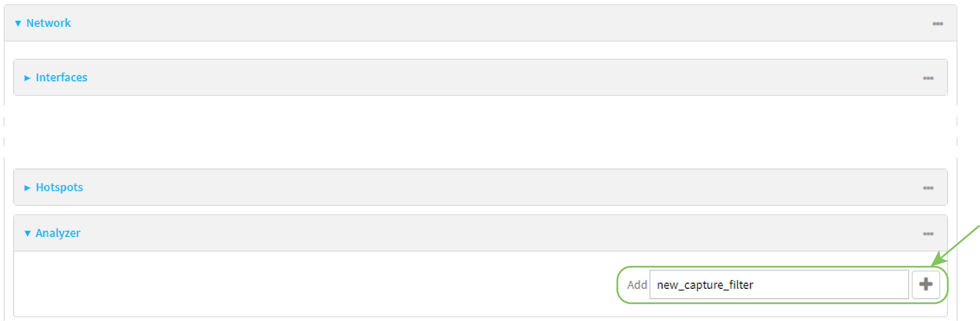The height and width of the screenshot is (321, 980).
Task: Click empty area of Interfaces header bar
Action: (x=457, y=78)
